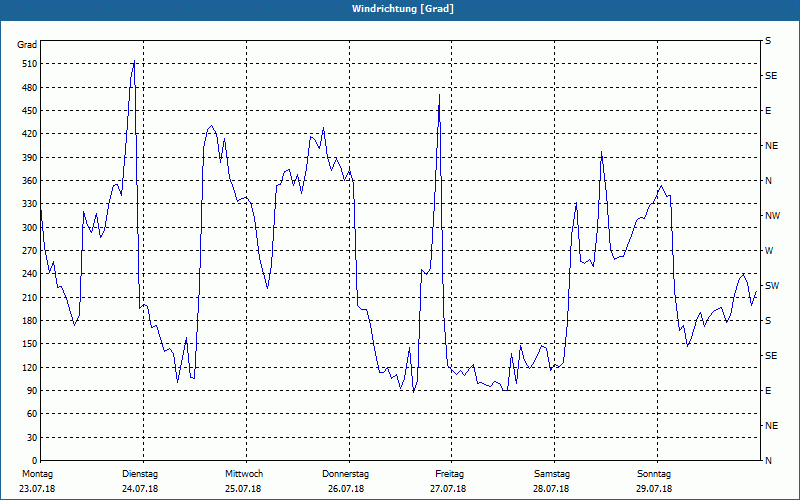The width and height of the screenshot is (800, 500).
Task: Select the date 23.07.18
Action: click(x=37, y=489)
